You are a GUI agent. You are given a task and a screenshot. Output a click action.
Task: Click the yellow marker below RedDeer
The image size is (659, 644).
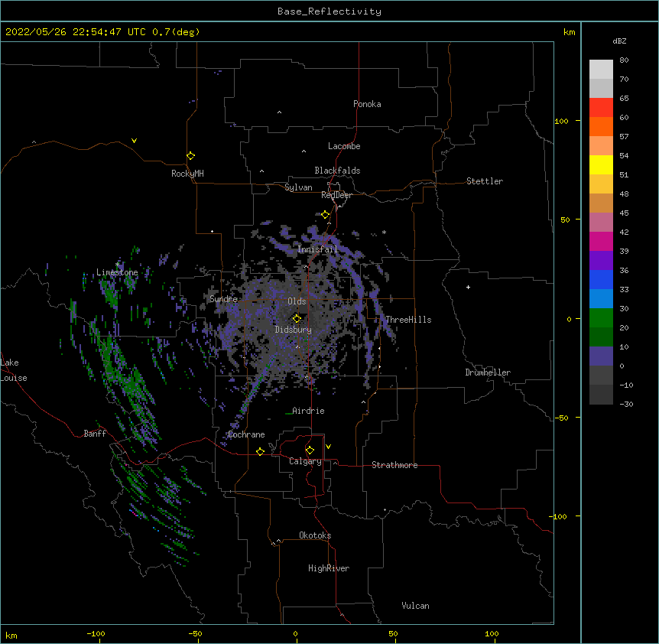coord(326,215)
